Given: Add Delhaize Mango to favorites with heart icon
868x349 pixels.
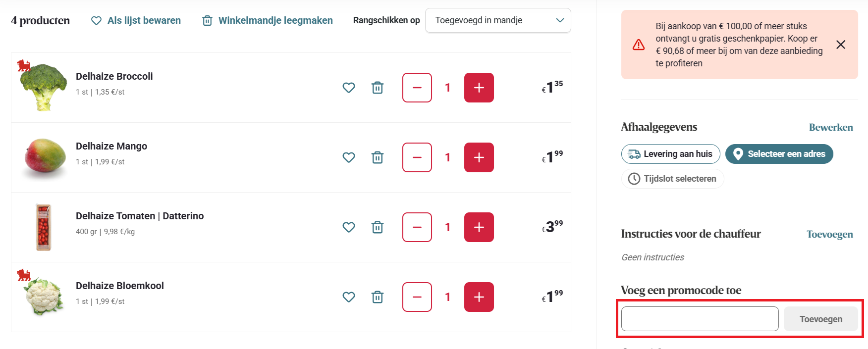Looking at the screenshot, I should [x=349, y=157].
